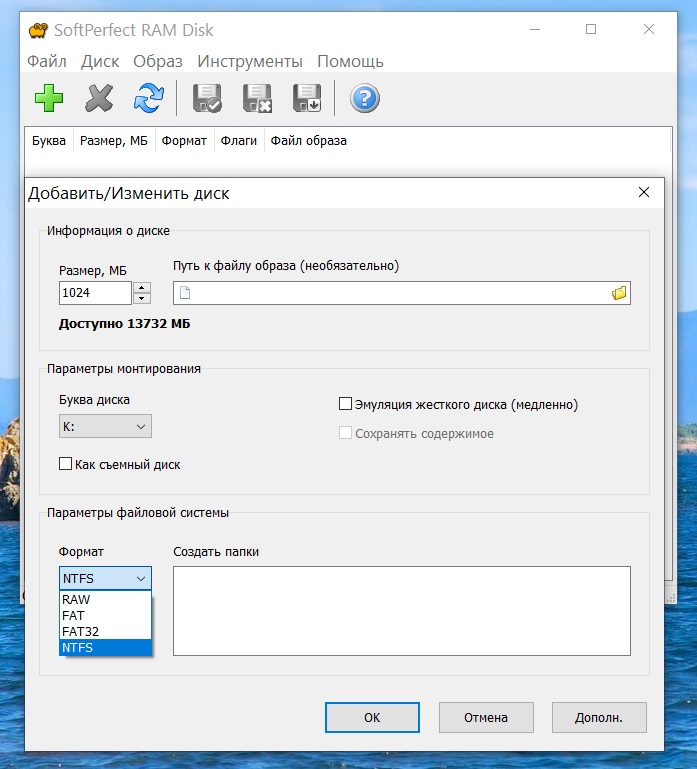
Task: Confirm the dialog with OK
Action: 372,718
